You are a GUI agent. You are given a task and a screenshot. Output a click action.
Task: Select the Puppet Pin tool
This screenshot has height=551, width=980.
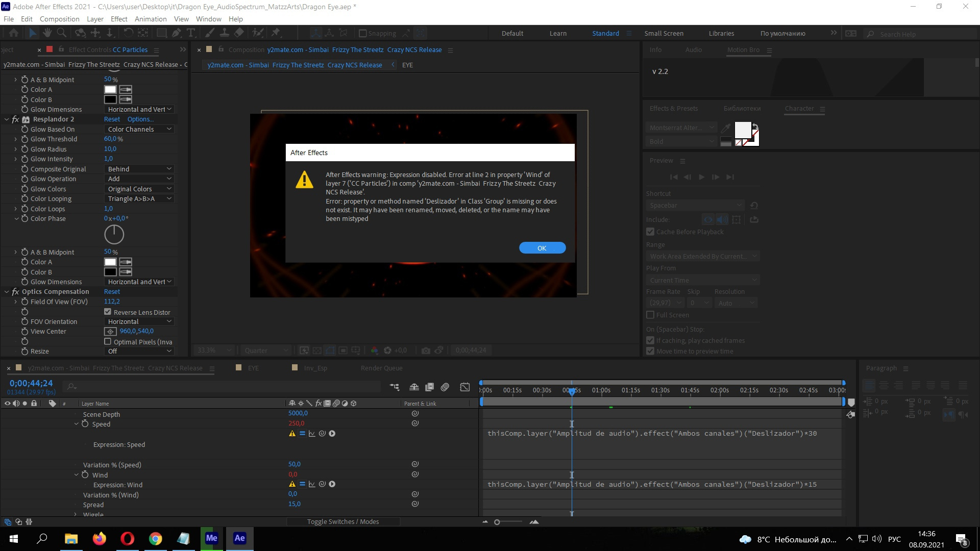click(x=276, y=33)
